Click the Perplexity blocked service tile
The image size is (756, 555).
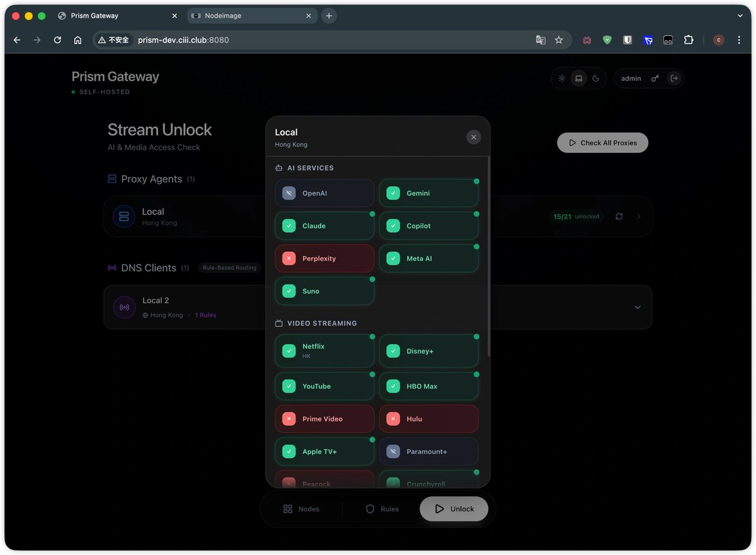click(x=324, y=258)
